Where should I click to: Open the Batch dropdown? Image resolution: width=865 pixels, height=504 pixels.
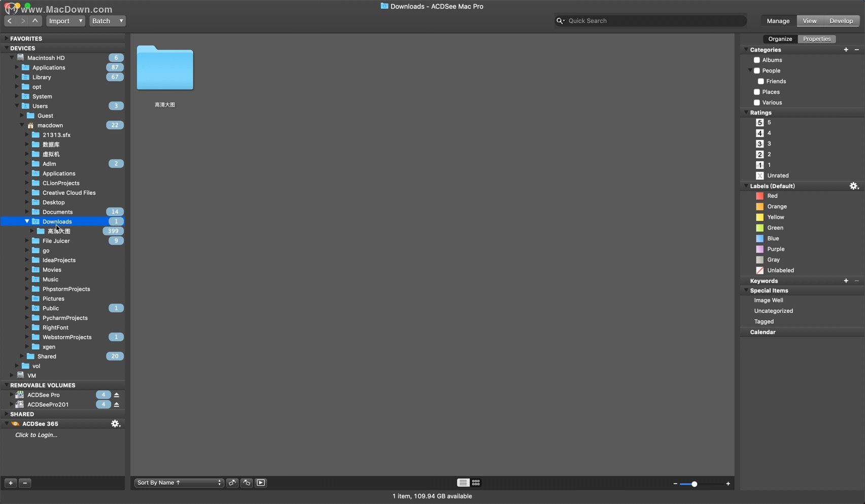pyautogui.click(x=107, y=21)
